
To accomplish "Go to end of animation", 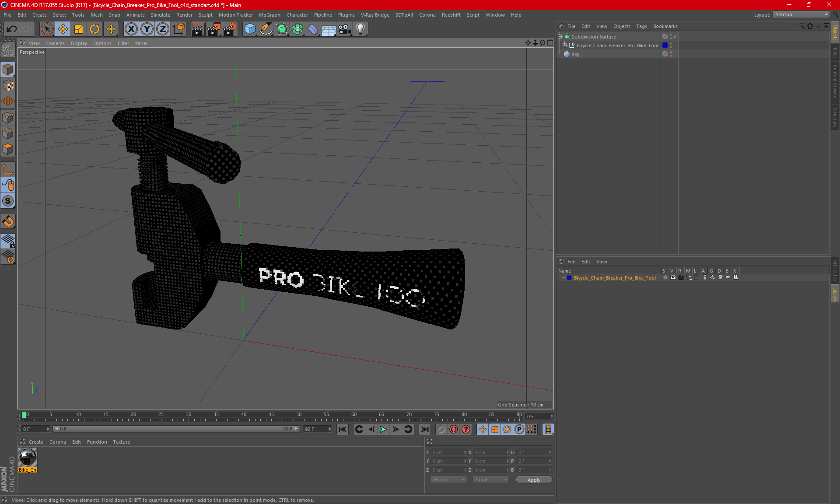I will click(424, 429).
